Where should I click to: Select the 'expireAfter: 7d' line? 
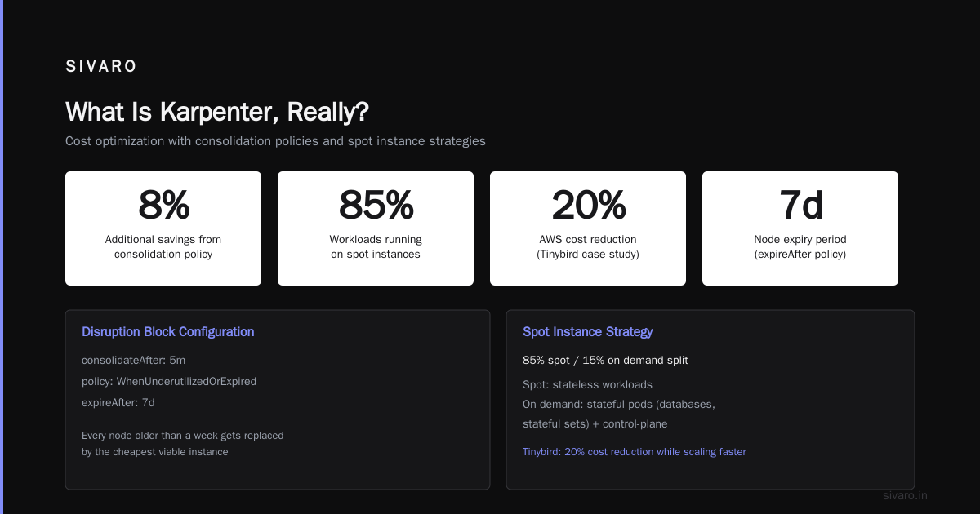[118, 402]
